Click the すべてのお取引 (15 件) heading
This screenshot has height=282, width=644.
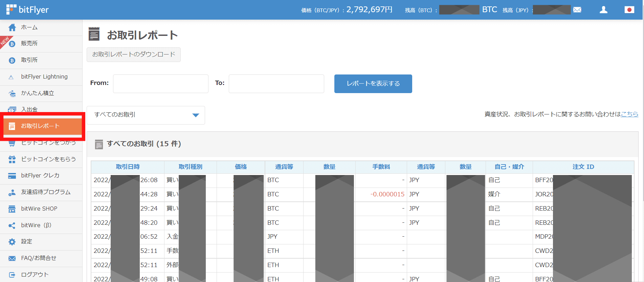144,144
